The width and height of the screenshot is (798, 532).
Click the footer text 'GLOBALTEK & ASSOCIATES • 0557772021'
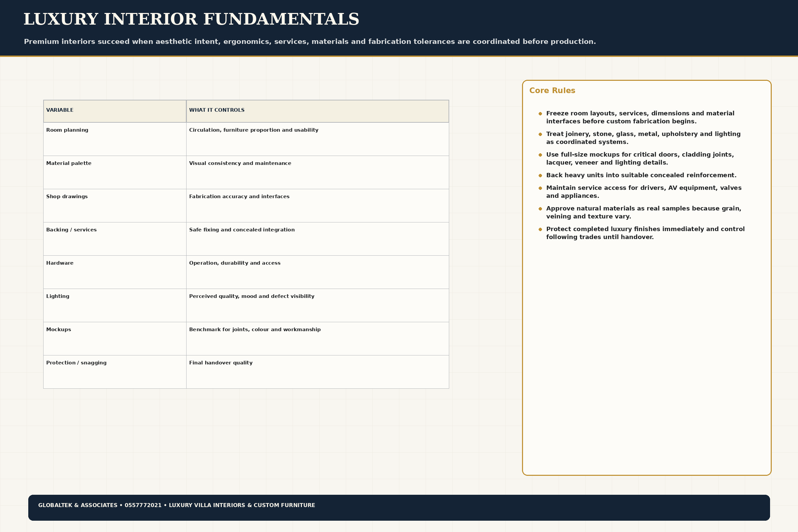(100, 505)
